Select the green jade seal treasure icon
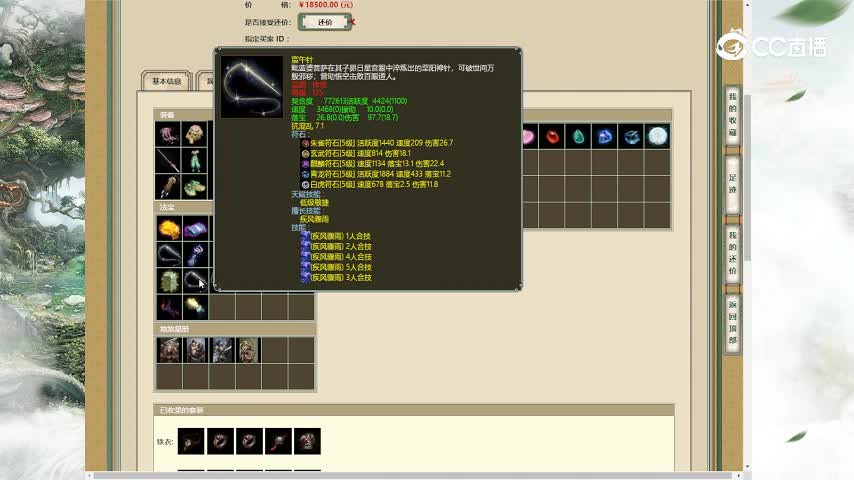This screenshot has width=854, height=480. pos(169,281)
